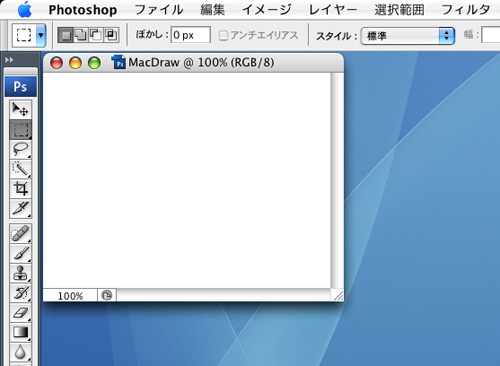Enable the アンチエイリアス checkbox
Viewport: 500px width, 366px height.
[x=223, y=35]
